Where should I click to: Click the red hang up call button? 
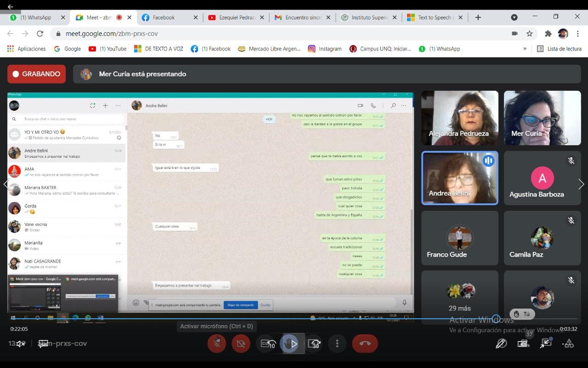click(x=365, y=344)
